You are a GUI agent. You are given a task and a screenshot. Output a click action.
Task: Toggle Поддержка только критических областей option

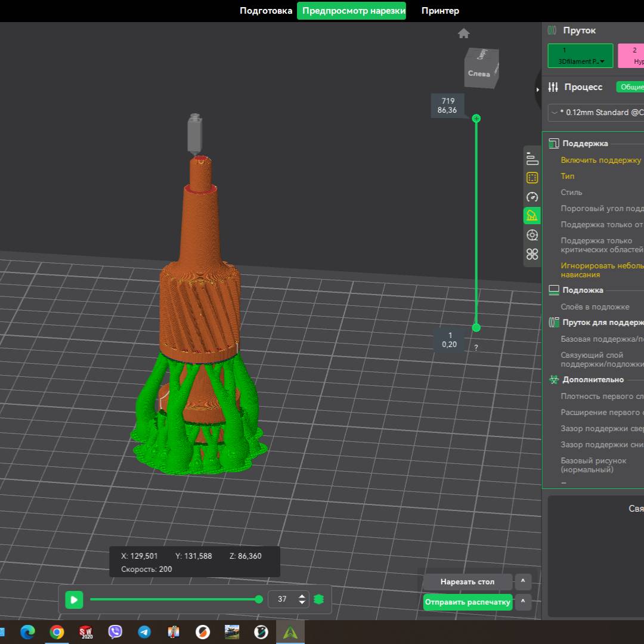[602, 244]
